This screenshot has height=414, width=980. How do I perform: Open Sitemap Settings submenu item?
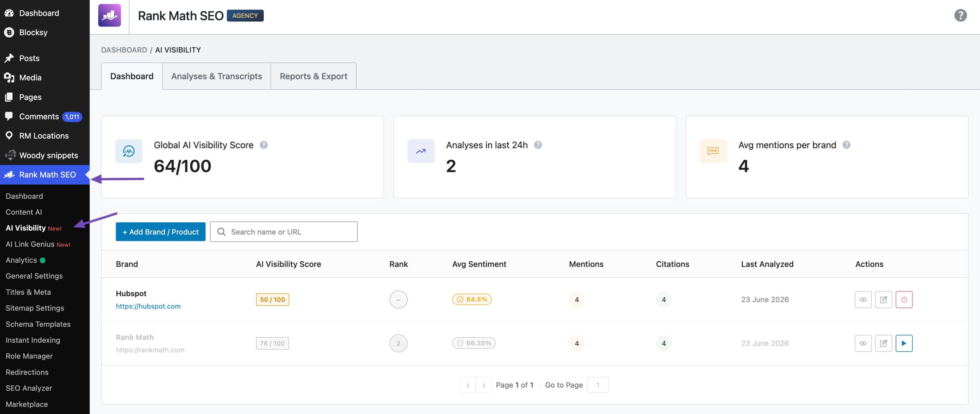click(x=35, y=308)
